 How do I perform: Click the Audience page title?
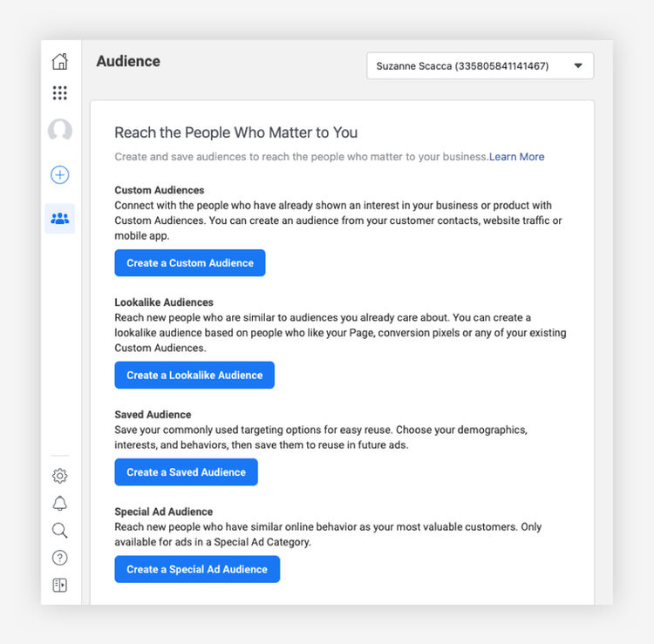(x=128, y=61)
